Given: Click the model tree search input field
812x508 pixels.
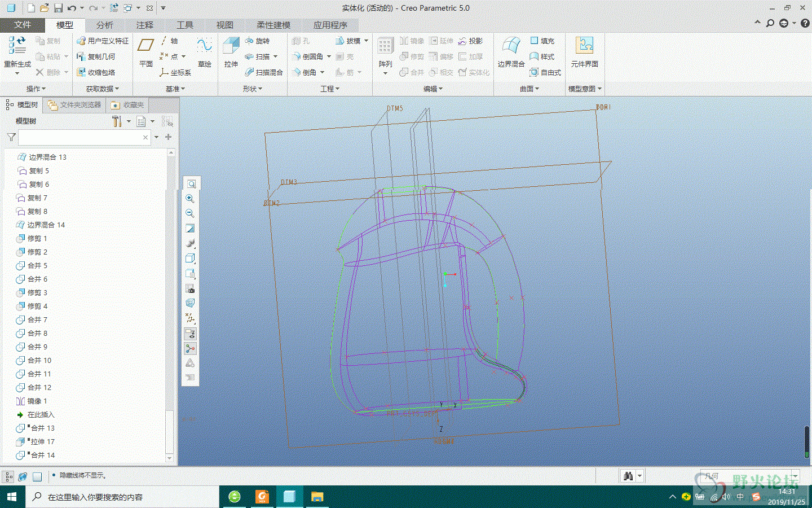Looking at the screenshot, I should click(85, 137).
